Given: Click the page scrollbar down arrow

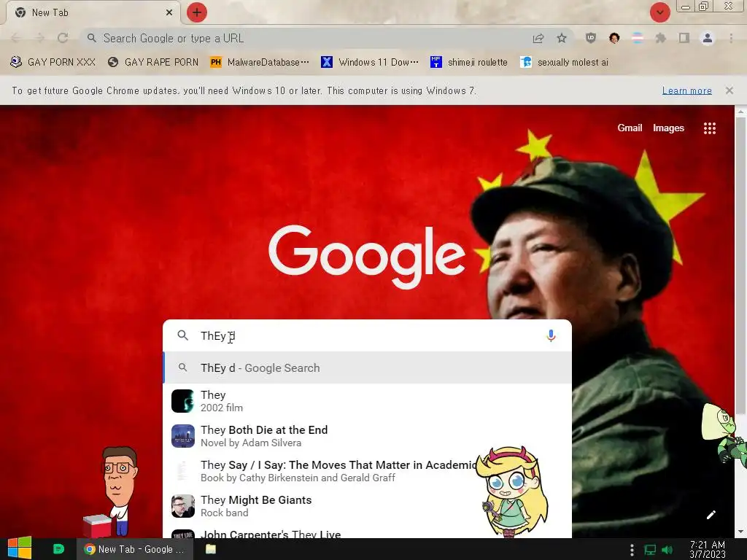Looking at the screenshot, I should [740, 532].
